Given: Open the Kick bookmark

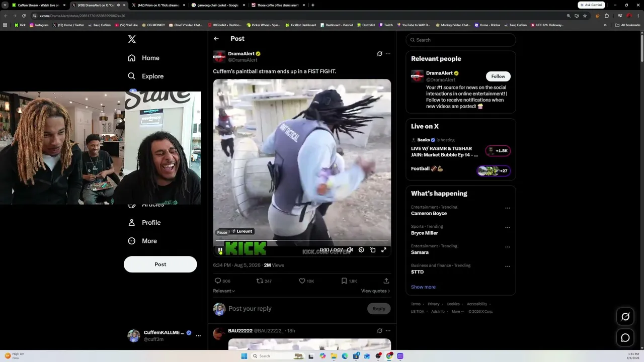Looking at the screenshot, I should coord(20,25).
